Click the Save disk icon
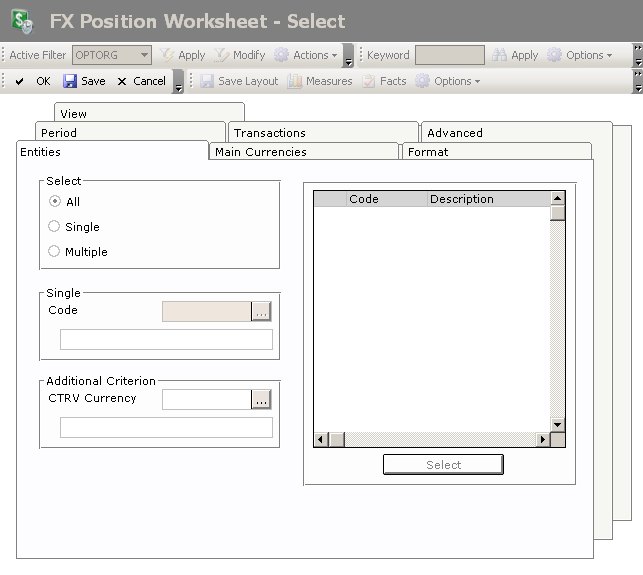The image size is (643, 575). pos(70,81)
